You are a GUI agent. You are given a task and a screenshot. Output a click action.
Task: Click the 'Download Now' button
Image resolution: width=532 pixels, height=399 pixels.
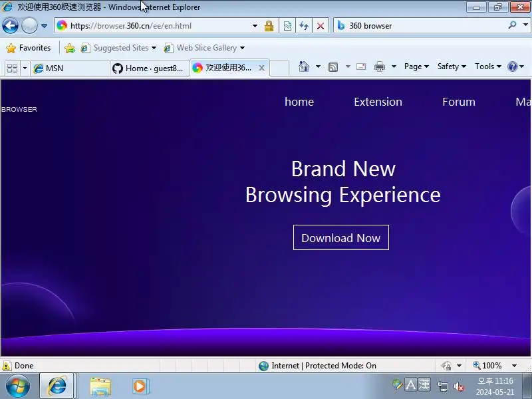coord(341,237)
